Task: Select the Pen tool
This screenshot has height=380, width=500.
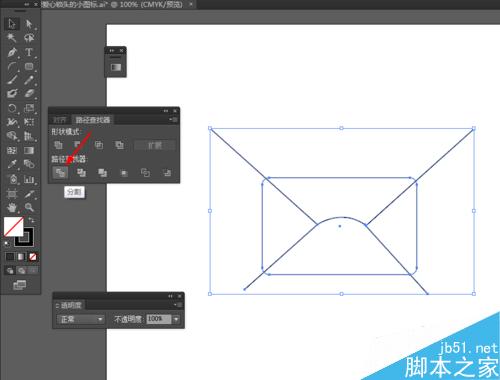Action: 12,52
